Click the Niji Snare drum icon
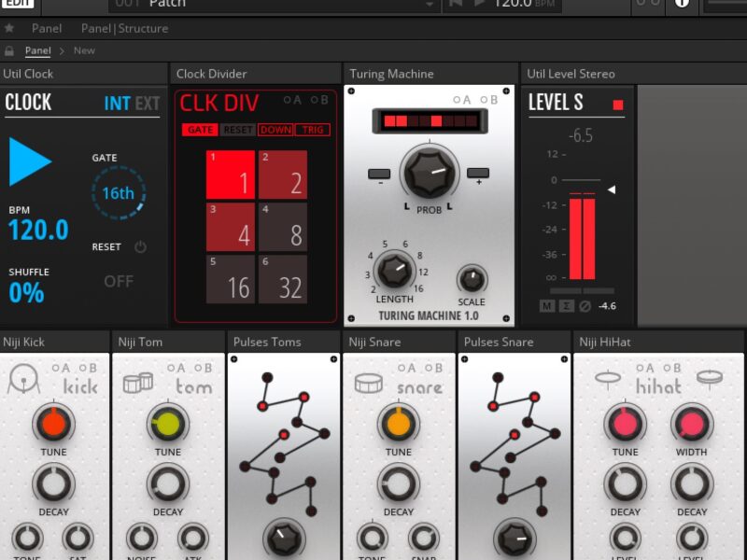Screen dimensions: 747x560 367,383
